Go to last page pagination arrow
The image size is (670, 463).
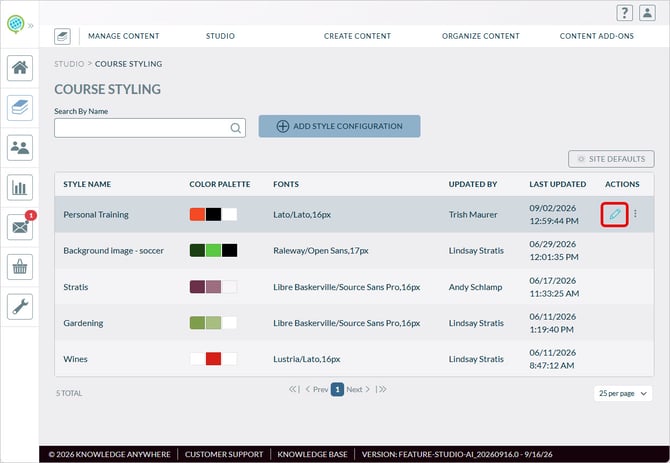point(381,389)
